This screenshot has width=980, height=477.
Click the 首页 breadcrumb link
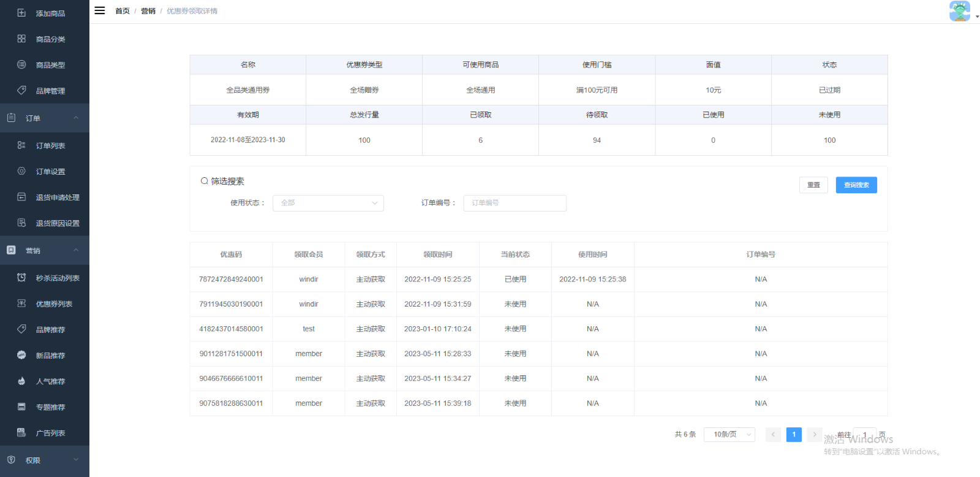click(123, 11)
